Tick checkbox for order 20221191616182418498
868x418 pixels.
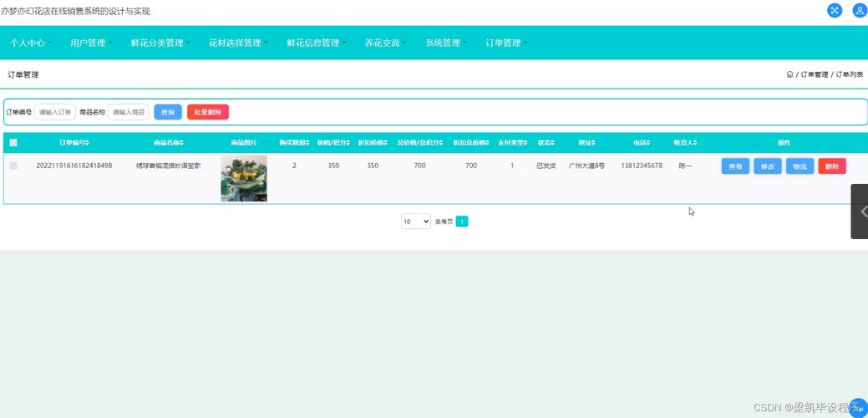(13, 166)
